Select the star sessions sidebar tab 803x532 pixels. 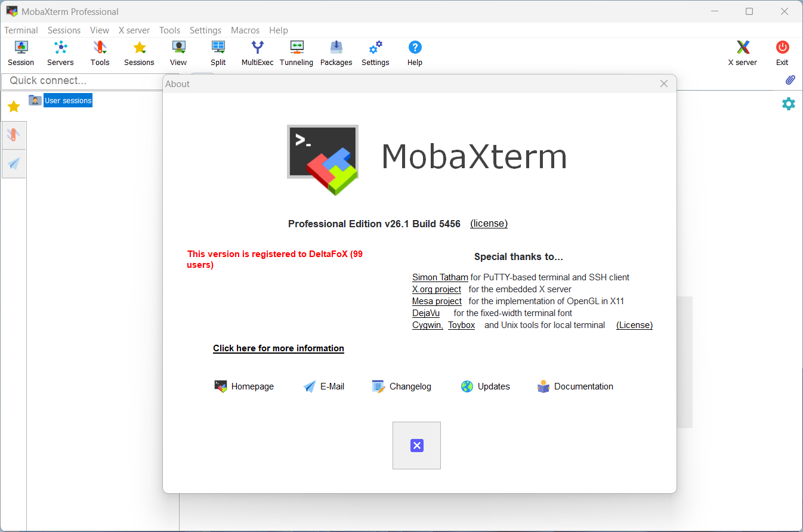pyautogui.click(x=14, y=107)
